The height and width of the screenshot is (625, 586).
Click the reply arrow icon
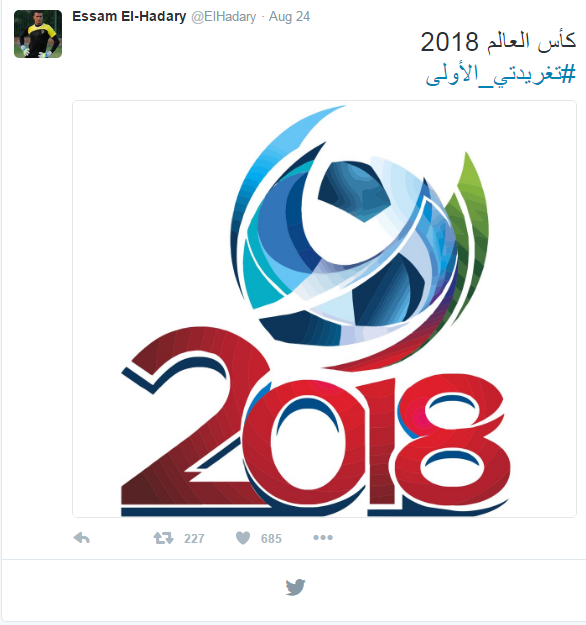coord(82,538)
